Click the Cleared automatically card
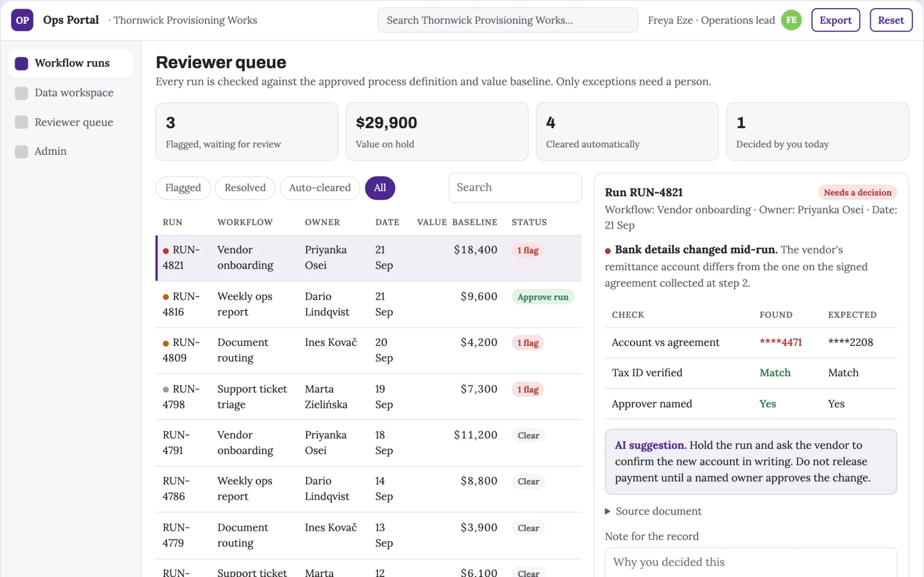 627,132
